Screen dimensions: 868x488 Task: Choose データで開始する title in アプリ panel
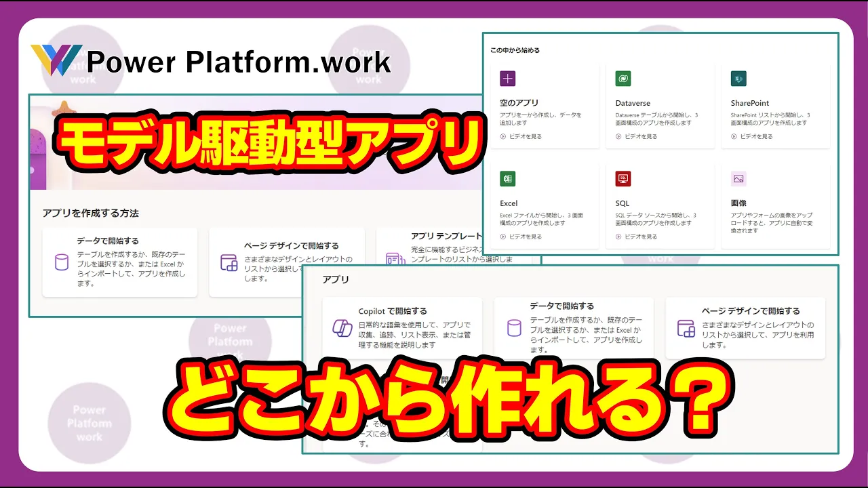pyautogui.click(x=561, y=306)
